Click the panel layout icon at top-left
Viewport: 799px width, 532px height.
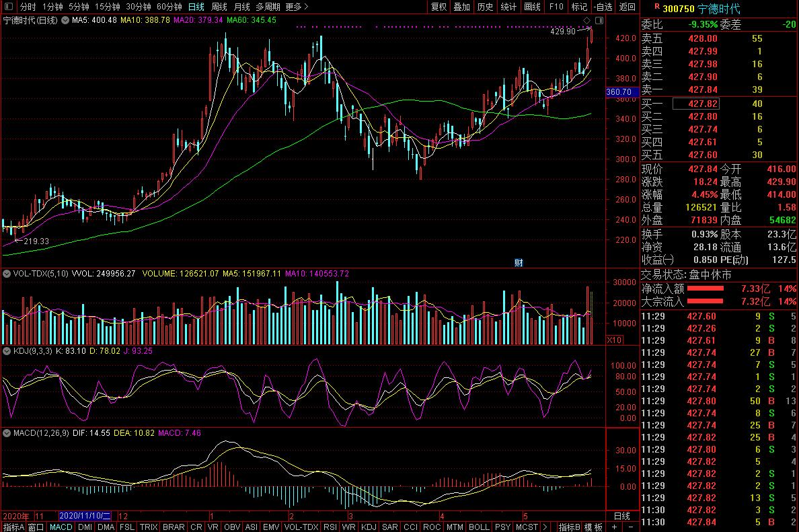click(8, 7)
